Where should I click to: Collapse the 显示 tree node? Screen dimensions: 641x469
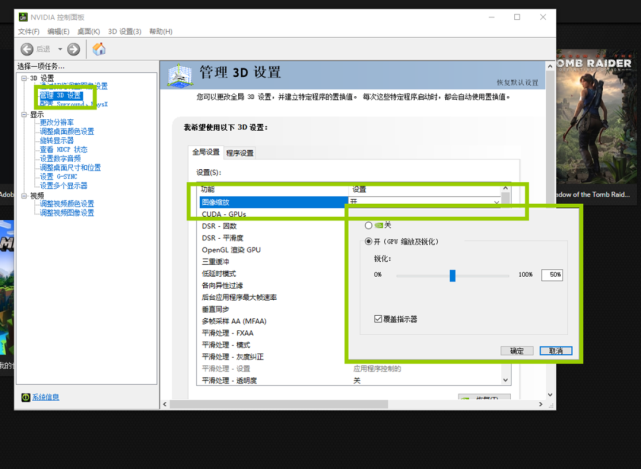click(x=24, y=114)
